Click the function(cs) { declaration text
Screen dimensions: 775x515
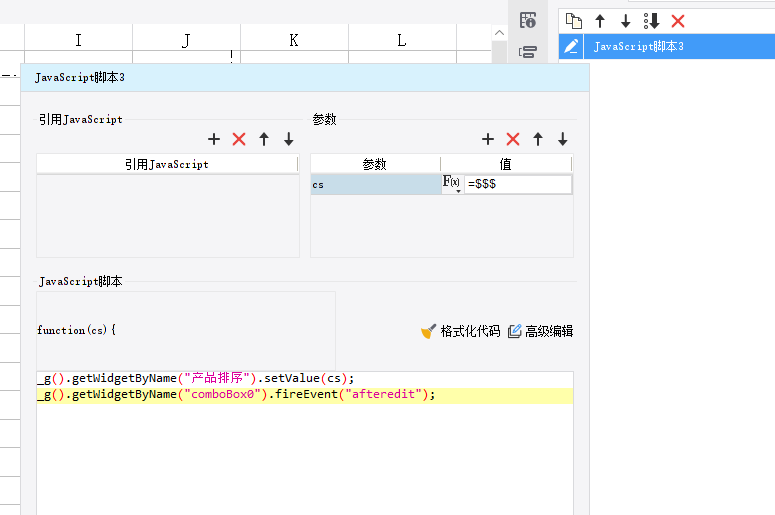(x=77, y=330)
